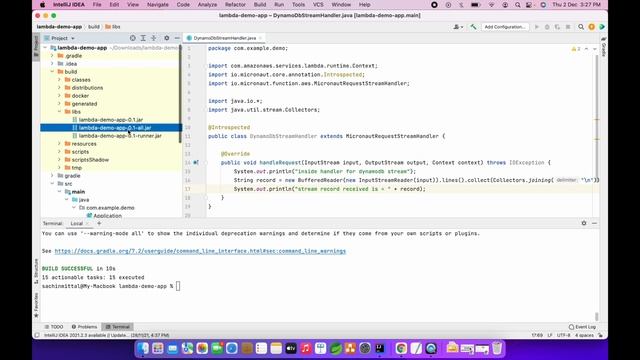
Task: Open the Problems tool window
Action: [x=84, y=327]
